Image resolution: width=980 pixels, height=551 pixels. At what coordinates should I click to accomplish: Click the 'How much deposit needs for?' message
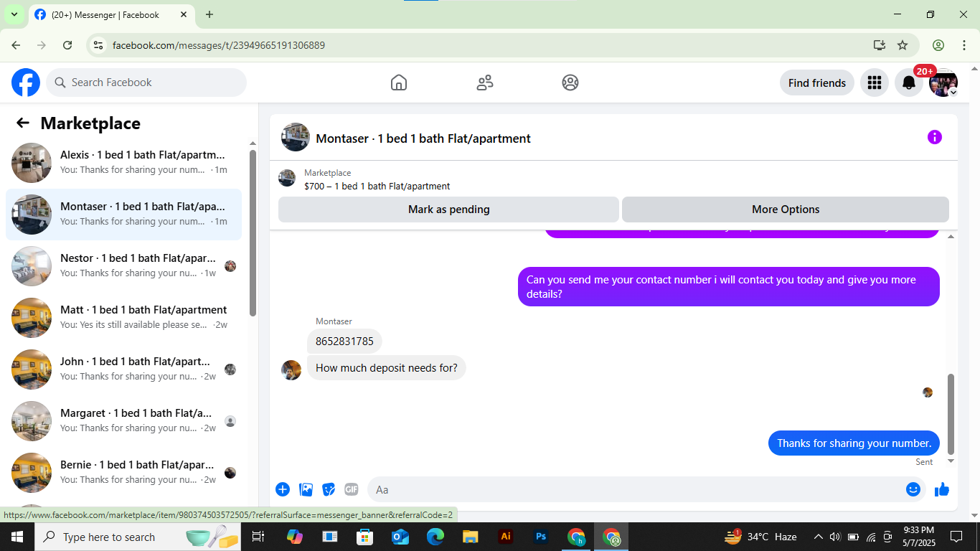tap(387, 368)
